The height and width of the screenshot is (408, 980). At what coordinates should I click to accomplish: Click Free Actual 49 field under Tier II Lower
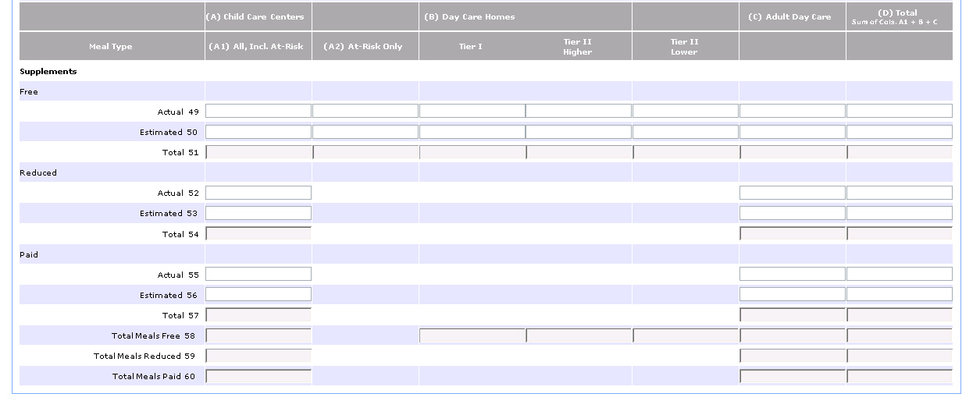pos(686,112)
